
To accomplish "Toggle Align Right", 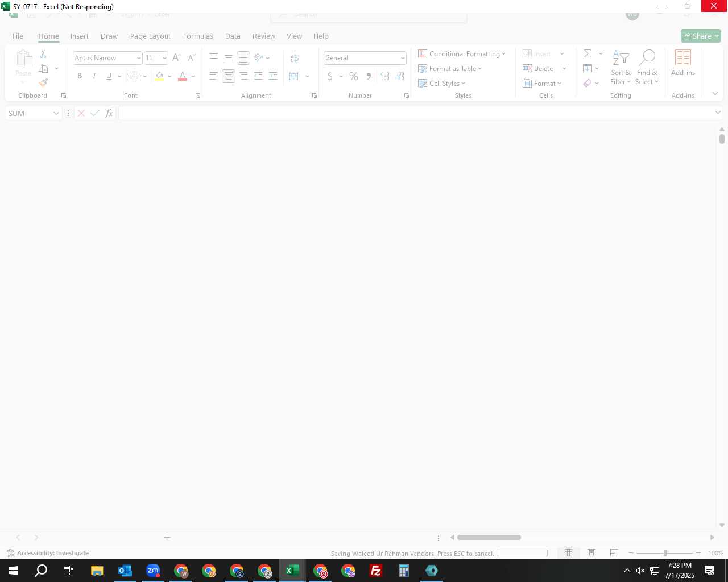I will [x=243, y=76].
